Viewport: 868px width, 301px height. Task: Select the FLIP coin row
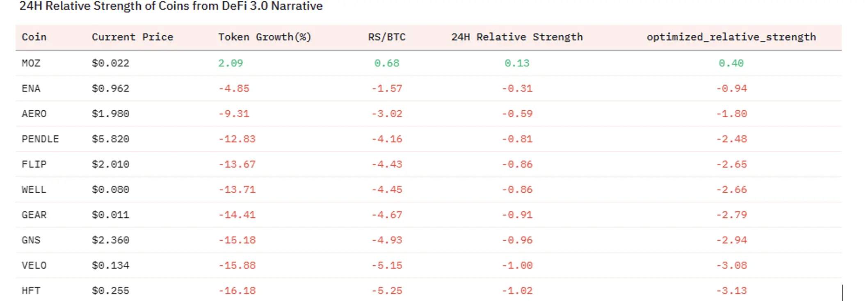click(x=34, y=164)
